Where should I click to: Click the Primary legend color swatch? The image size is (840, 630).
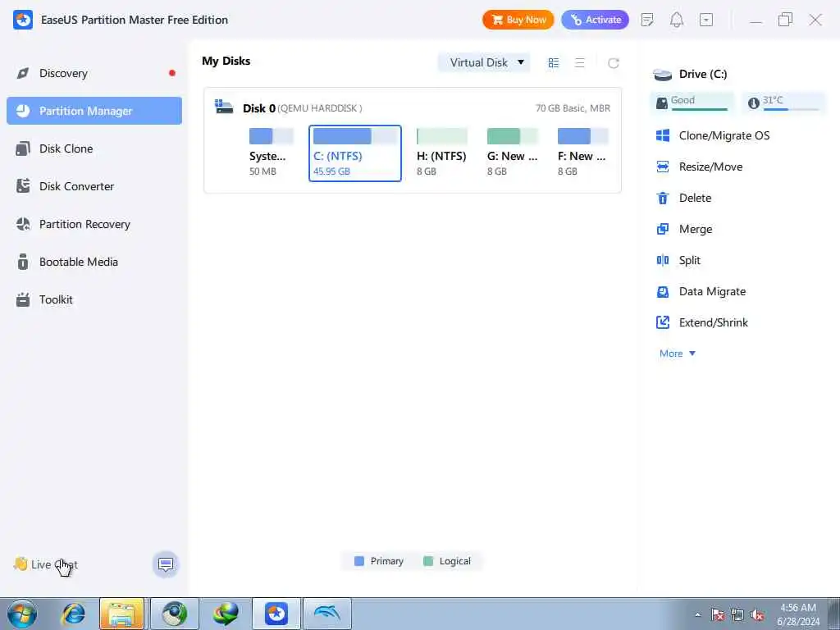tap(359, 561)
